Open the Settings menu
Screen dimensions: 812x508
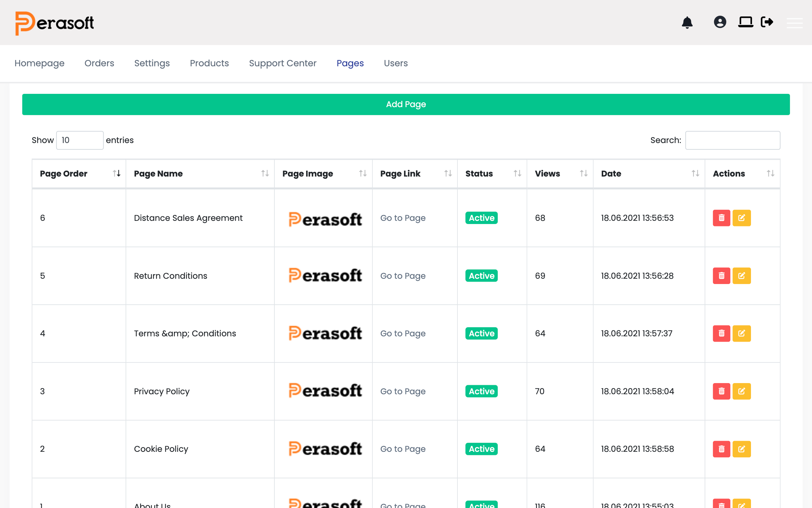pos(152,63)
